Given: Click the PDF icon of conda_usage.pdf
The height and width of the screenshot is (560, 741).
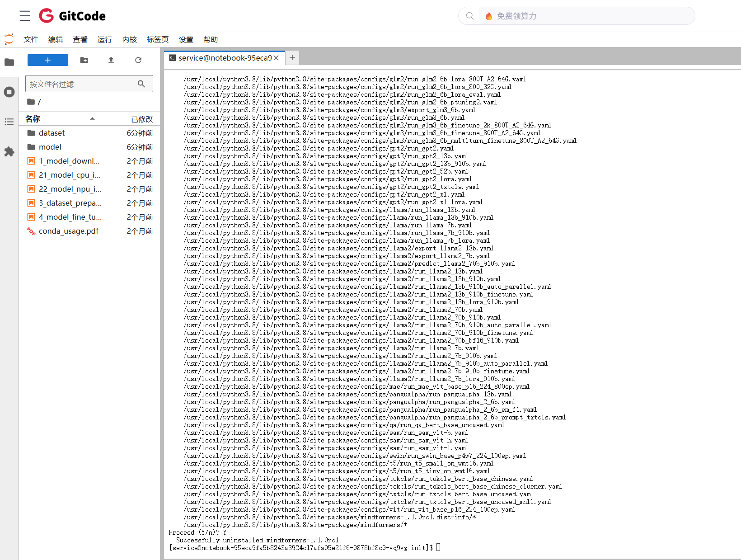Looking at the screenshot, I should click(x=31, y=231).
